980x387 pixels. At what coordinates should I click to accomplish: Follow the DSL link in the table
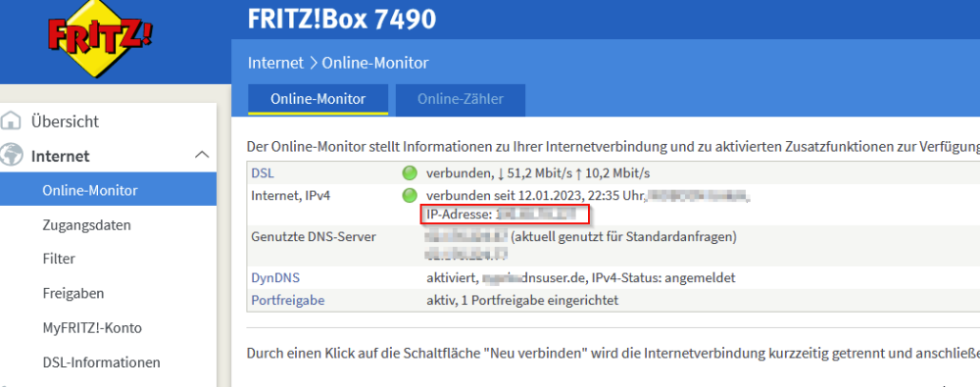pos(263,172)
